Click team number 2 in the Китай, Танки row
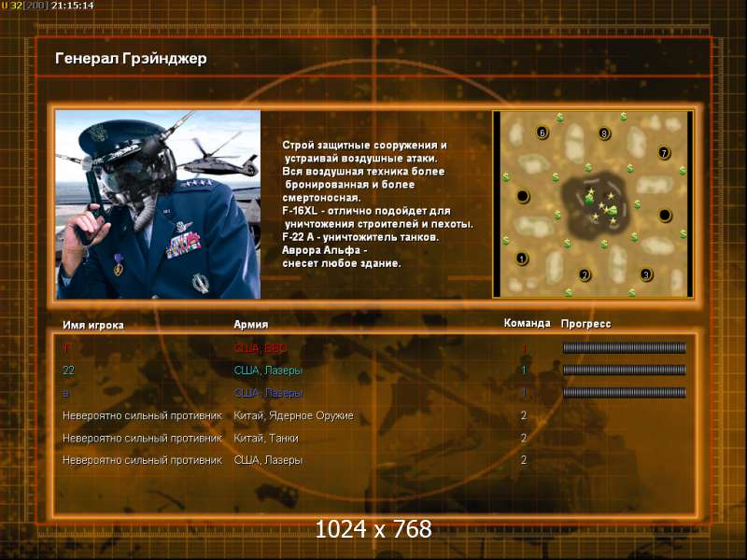 [x=524, y=438]
